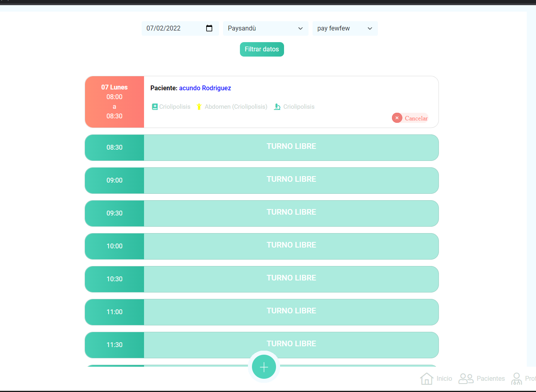
Task: Click the yellow body figure icon beside Abdomen
Action: click(199, 107)
